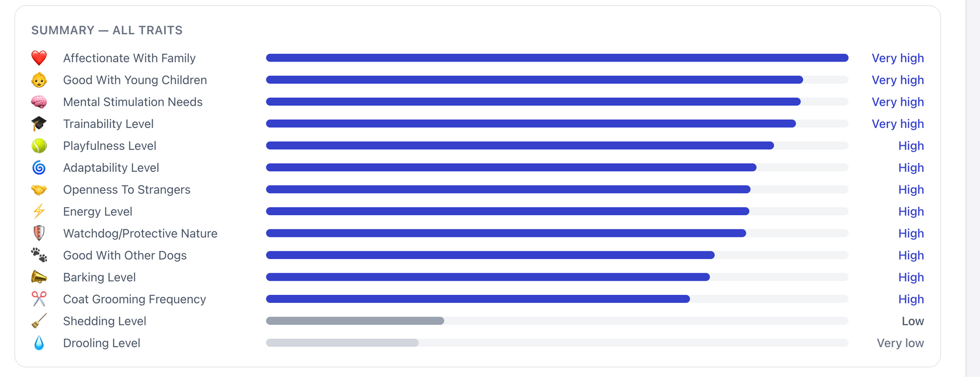980x377 pixels.
Task: Click the handshake Openness To Strangers icon
Action: pos(39,190)
